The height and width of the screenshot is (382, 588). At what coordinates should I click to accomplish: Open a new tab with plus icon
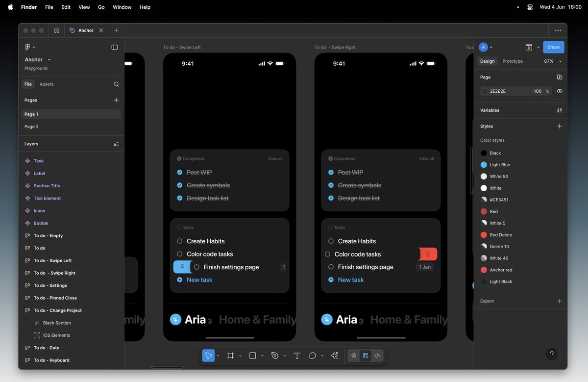(117, 30)
